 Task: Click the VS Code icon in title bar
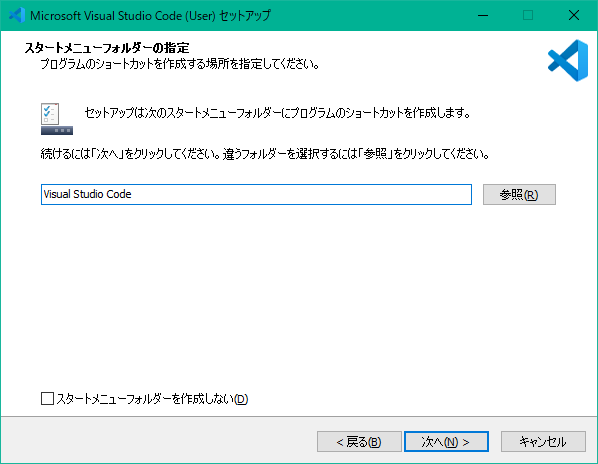pyautogui.click(x=17, y=15)
